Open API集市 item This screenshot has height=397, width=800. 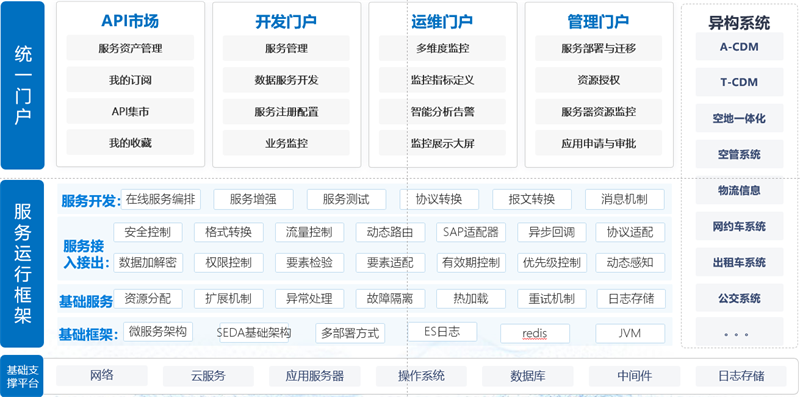pyautogui.click(x=130, y=111)
